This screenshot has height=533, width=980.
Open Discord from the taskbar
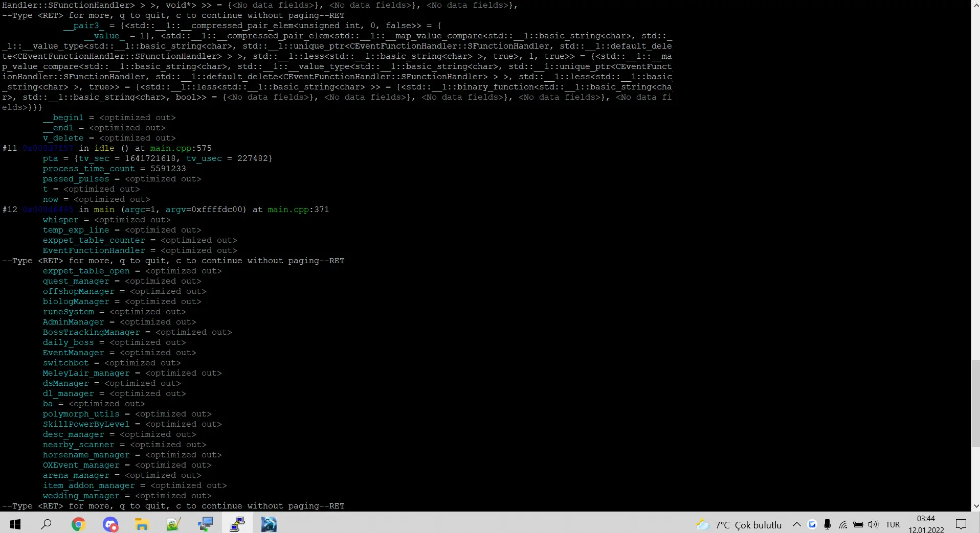click(110, 524)
